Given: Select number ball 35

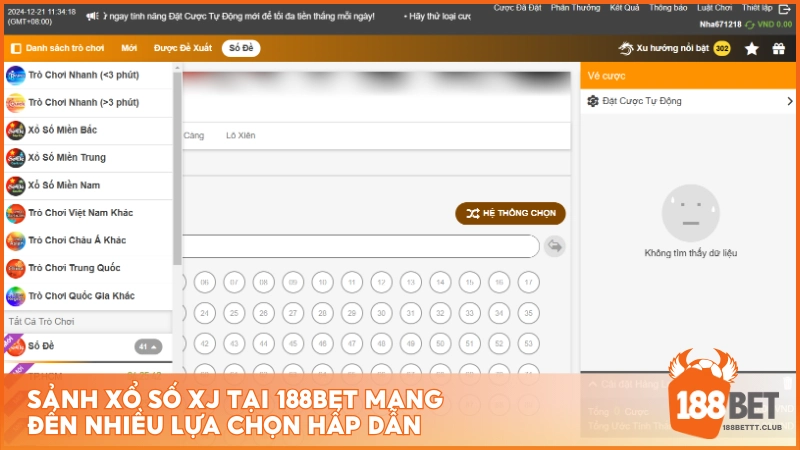Looking at the screenshot, I should tap(529, 313).
